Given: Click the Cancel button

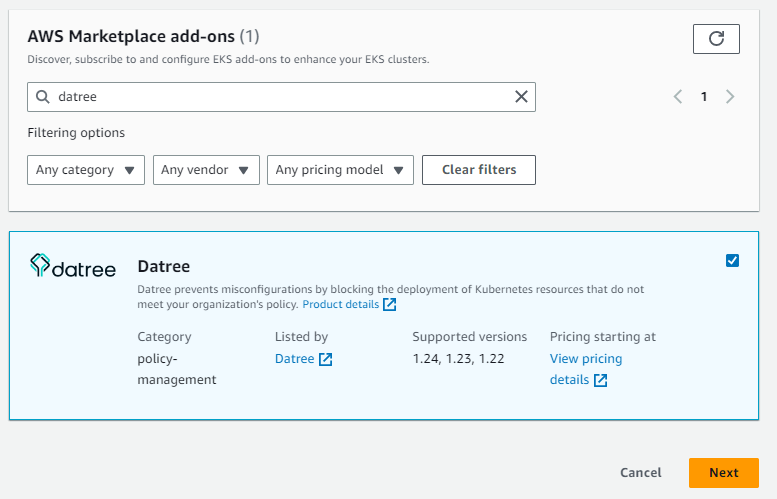Looking at the screenshot, I should click(x=640, y=473).
